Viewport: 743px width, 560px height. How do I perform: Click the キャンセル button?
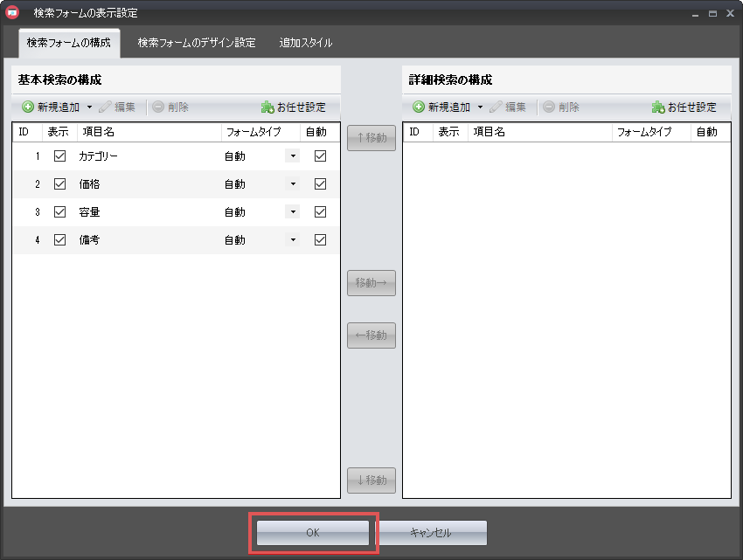point(432,533)
